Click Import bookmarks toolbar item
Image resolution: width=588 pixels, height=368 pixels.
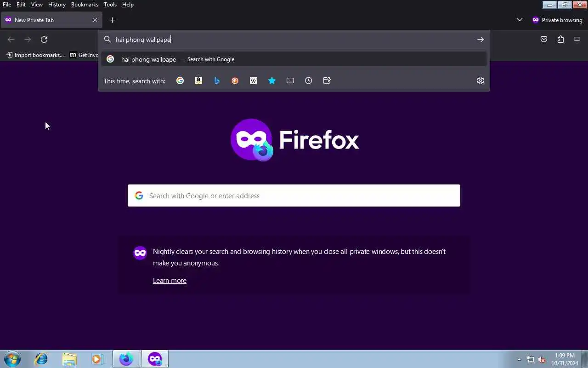pos(35,55)
